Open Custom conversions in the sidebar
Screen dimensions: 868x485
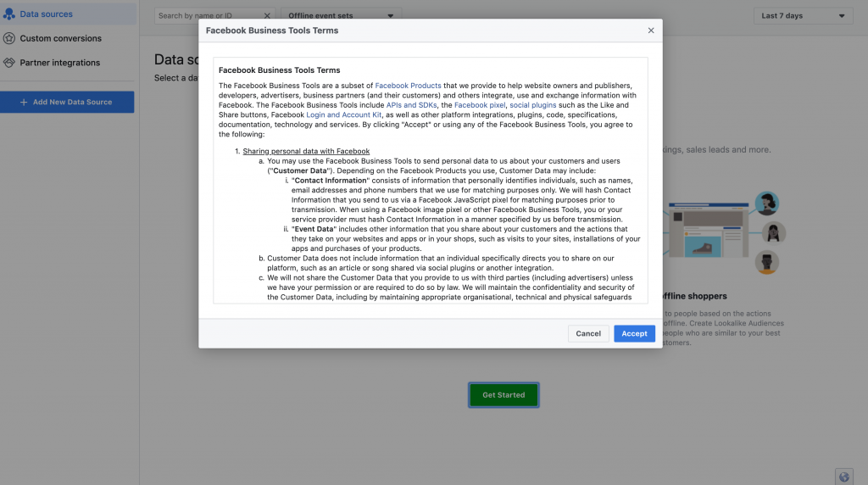[x=60, y=38]
